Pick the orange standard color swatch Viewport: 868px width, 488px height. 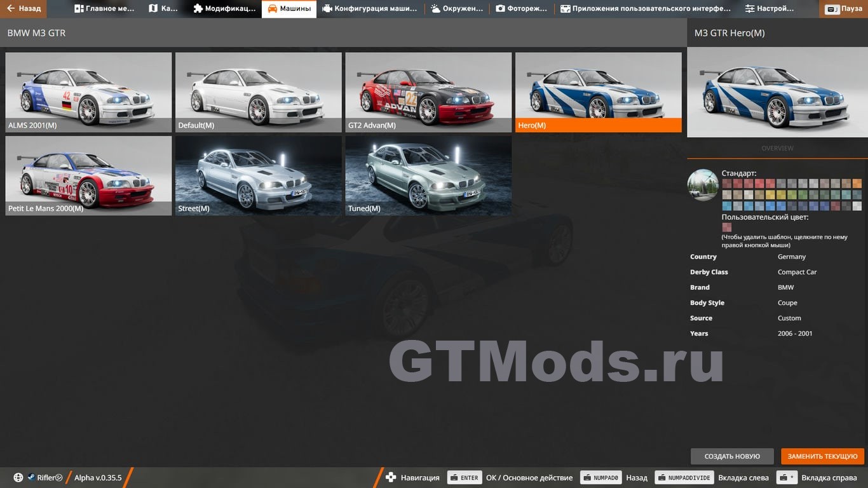(857, 184)
